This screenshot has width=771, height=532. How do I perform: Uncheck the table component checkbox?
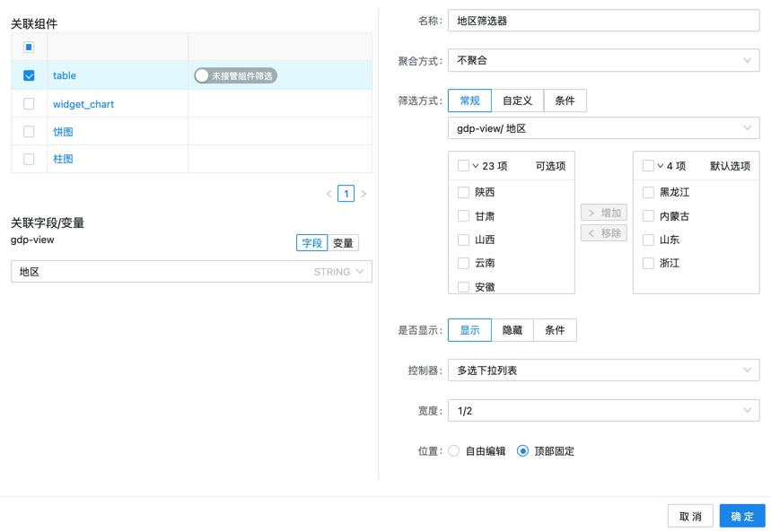point(28,75)
